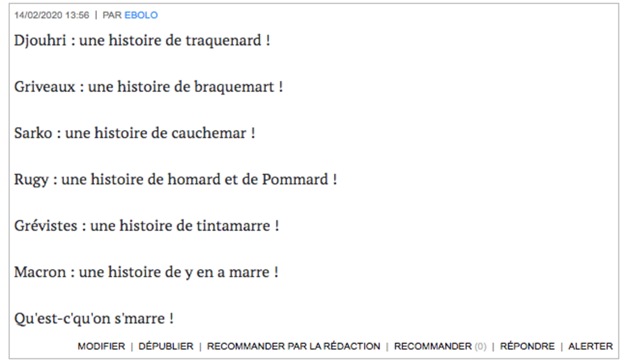The image size is (625, 364).
Task: Click the name "Griveaux"
Action: [x=45, y=87]
